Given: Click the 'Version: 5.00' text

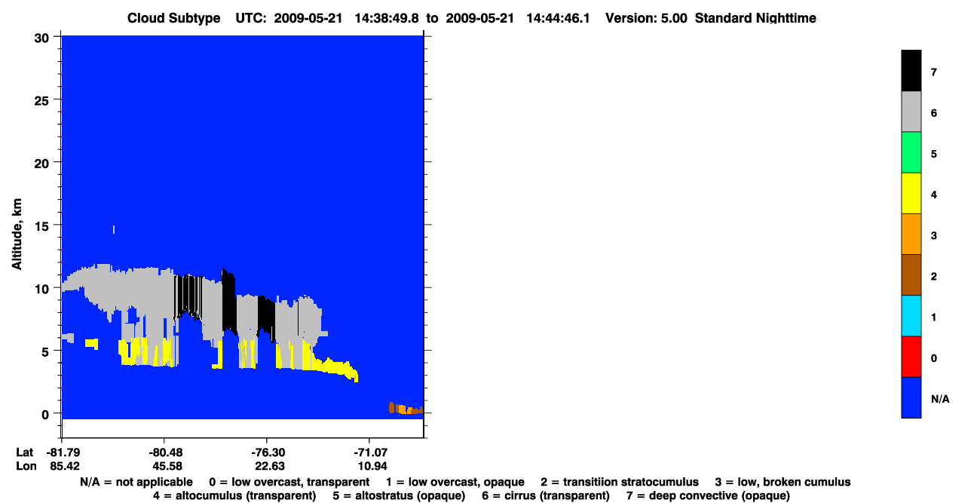Looking at the screenshot, I should pos(646,18).
